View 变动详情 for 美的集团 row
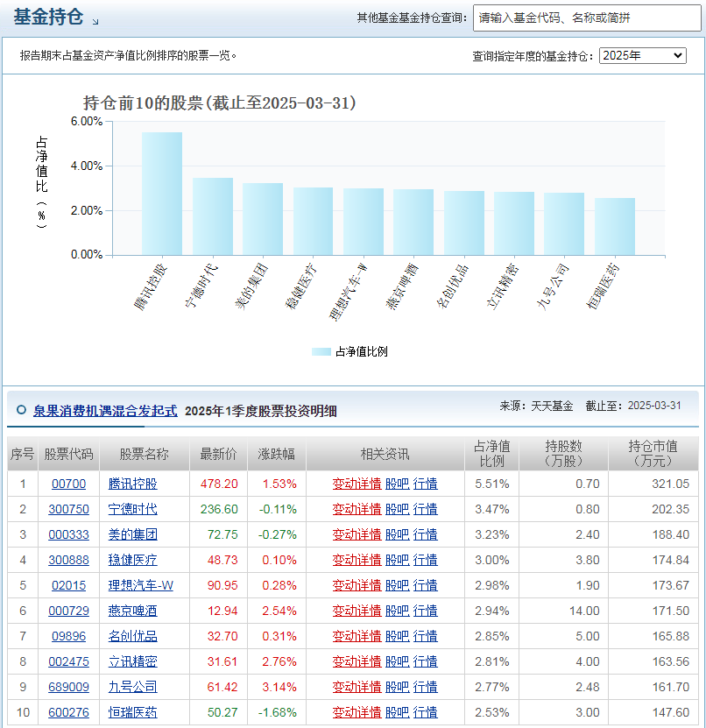The image size is (706, 728). [x=357, y=534]
